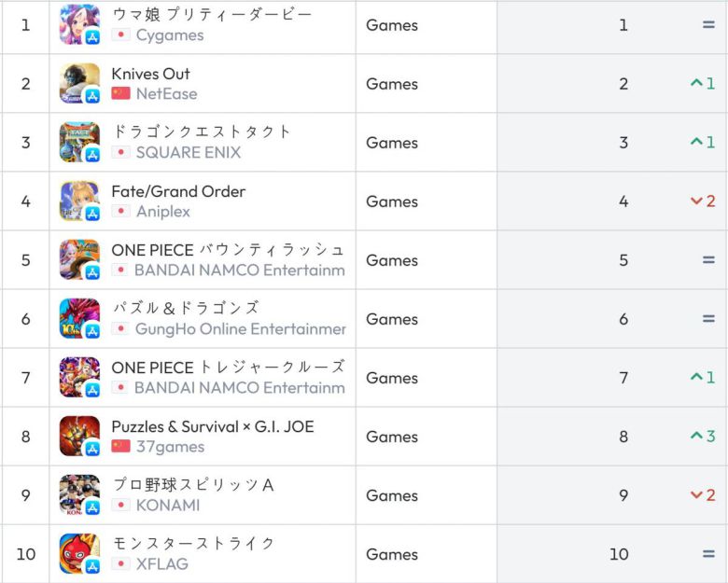Screen dimensions: 728x583
Task: Open the ONE PIECE バウンティラッシュ icon
Action: point(79,260)
